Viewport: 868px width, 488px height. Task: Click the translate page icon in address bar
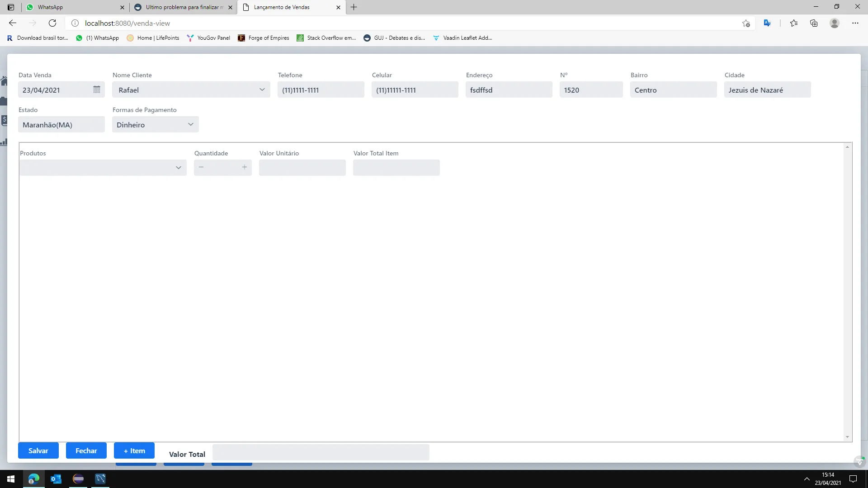(767, 23)
